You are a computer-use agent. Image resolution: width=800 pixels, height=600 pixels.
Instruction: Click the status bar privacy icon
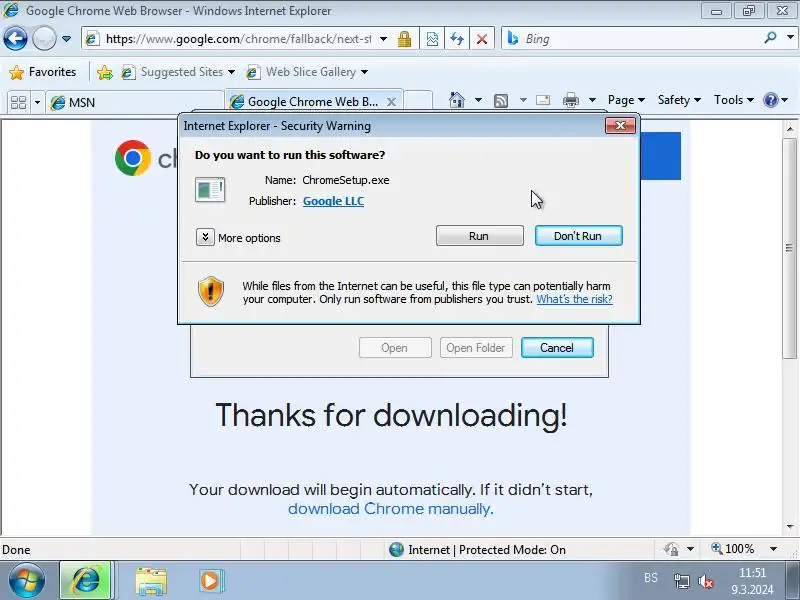tap(671, 549)
